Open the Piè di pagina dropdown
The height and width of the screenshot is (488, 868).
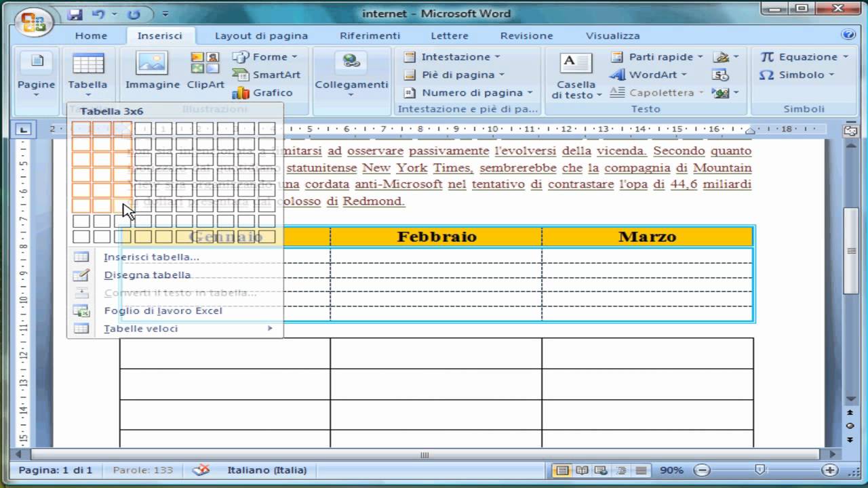pos(454,75)
